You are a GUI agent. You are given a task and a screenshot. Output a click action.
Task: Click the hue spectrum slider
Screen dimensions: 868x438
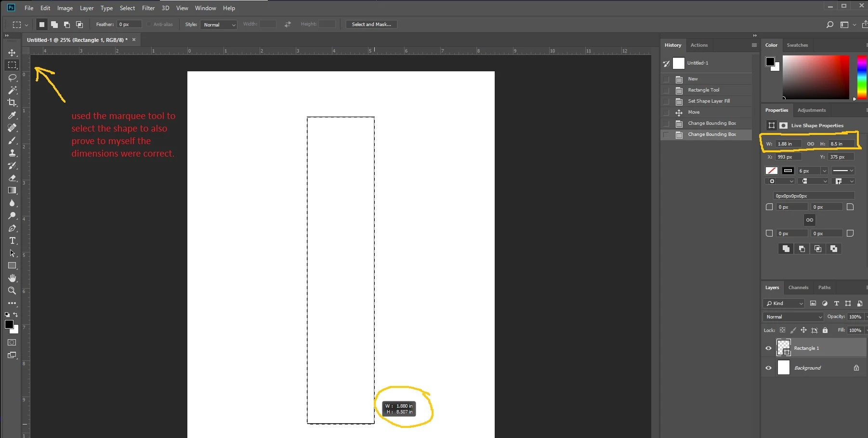(x=862, y=77)
